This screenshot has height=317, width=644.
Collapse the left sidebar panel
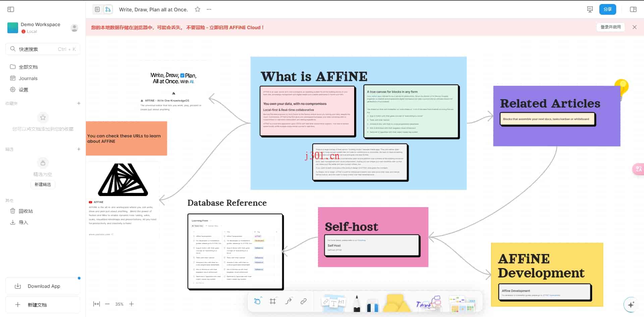pyautogui.click(x=11, y=9)
